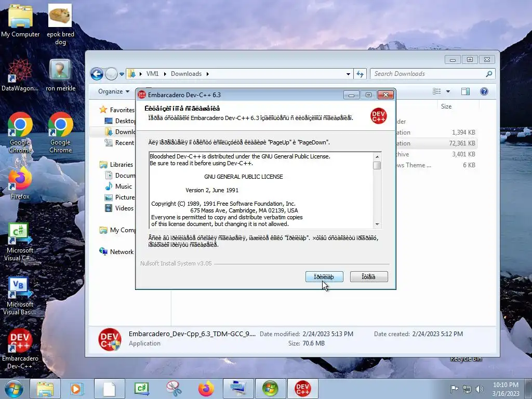
Task: Click license text scrollbar down arrow
Action: click(377, 224)
